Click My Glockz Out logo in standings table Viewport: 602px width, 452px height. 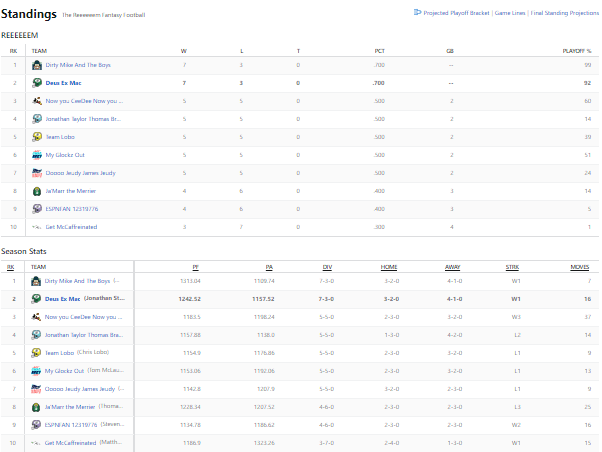[37, 155]
